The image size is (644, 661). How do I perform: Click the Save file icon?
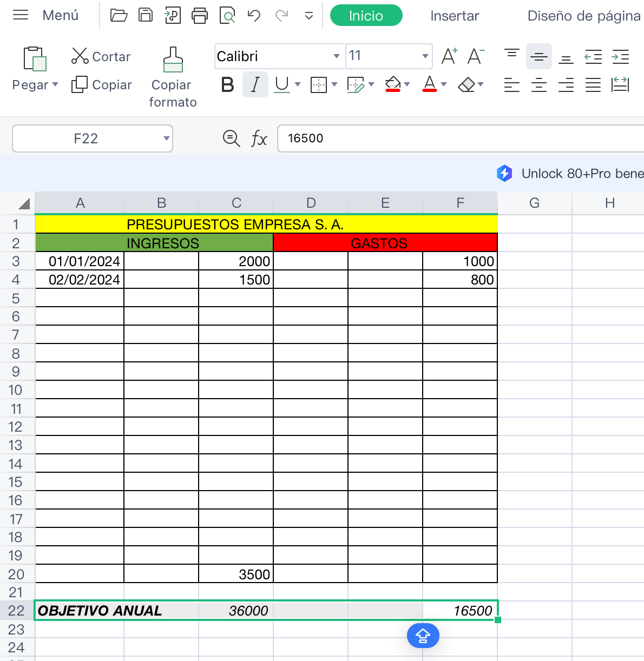146,15
